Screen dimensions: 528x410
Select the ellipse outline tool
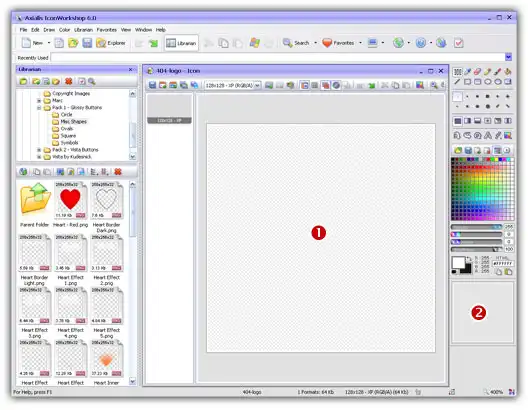pyautogui.click(x=488, y=81)
